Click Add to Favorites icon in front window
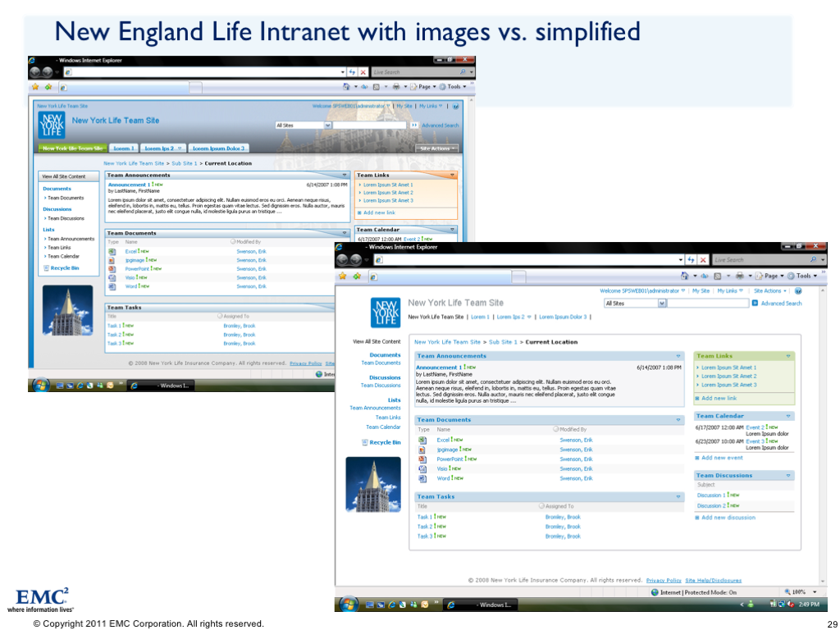840x630 pixels. (357, 276)
